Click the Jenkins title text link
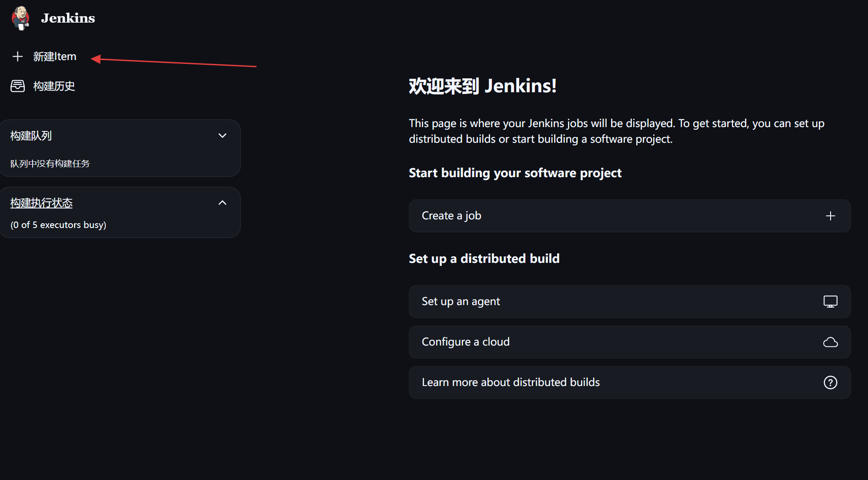 pyautogui.click(x=68, y=18)
